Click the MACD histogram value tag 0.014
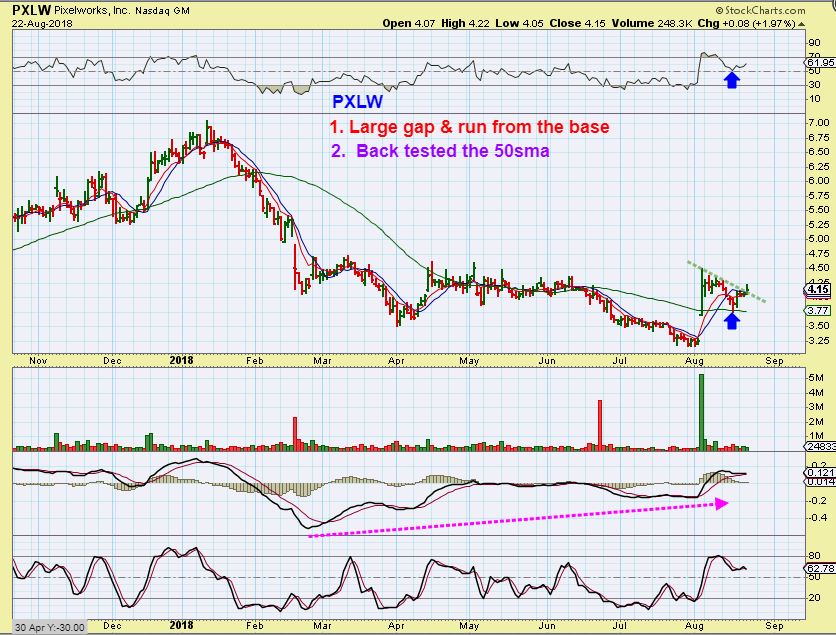This screenshot has width=836, height=635. (819, 481)
